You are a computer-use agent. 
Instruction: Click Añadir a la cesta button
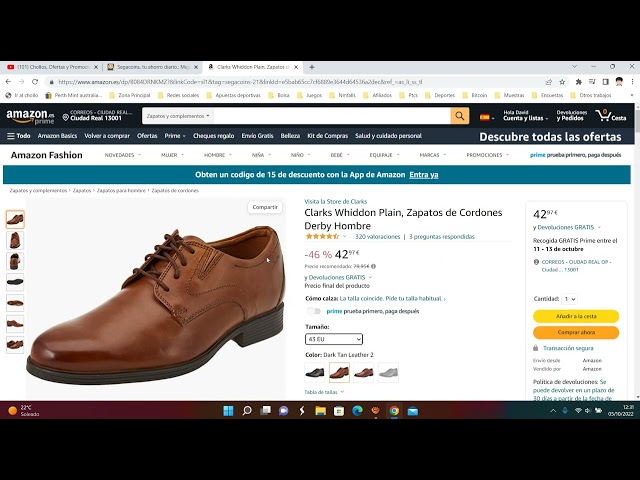(576, 316)
